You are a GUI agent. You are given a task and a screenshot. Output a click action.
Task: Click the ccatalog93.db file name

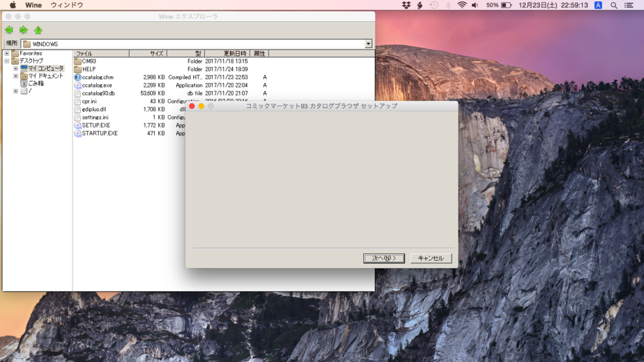pyautogui.click(x=99, y=93)
